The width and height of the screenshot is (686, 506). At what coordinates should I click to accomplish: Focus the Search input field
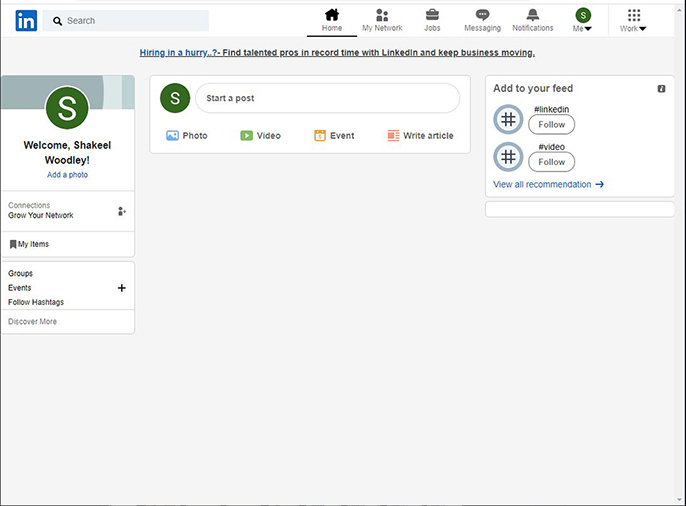point(126,21)
